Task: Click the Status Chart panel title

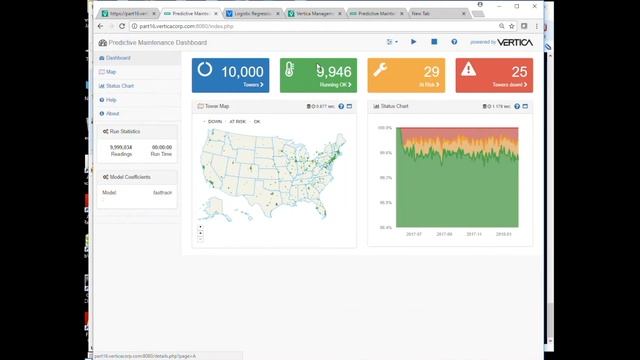Action: (394, 106)
